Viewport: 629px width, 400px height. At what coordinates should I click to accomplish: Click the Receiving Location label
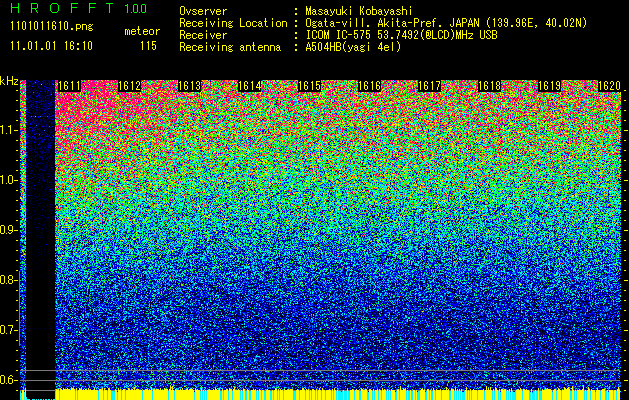(233, 23)
